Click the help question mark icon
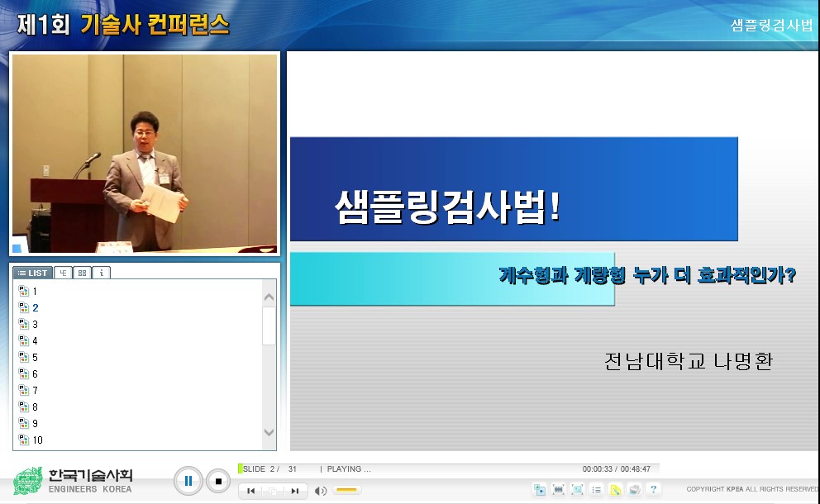Image resolution: width=820 pixels, height=504 pixels. pyautogui.click(x=653, y=488)
